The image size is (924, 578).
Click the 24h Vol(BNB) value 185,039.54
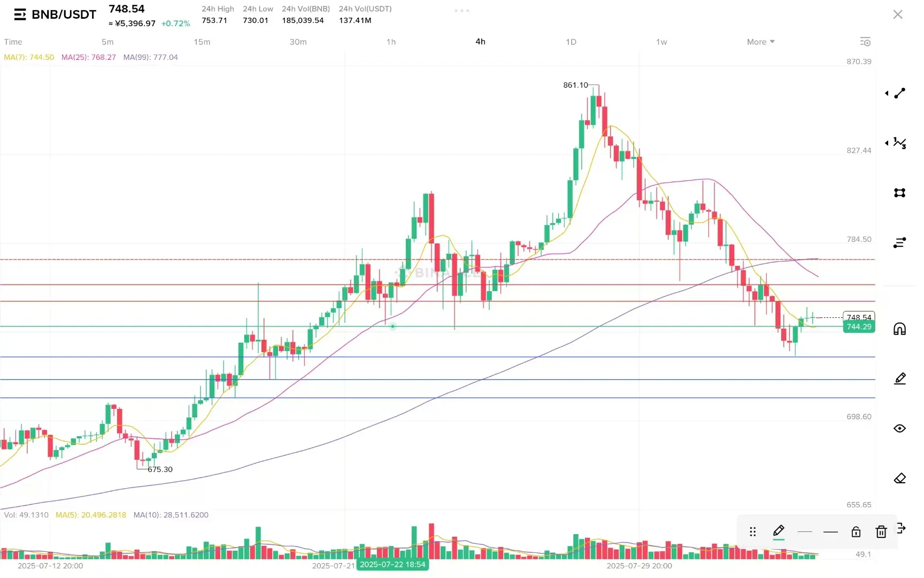pyautogui.click(x=303, y=20)
